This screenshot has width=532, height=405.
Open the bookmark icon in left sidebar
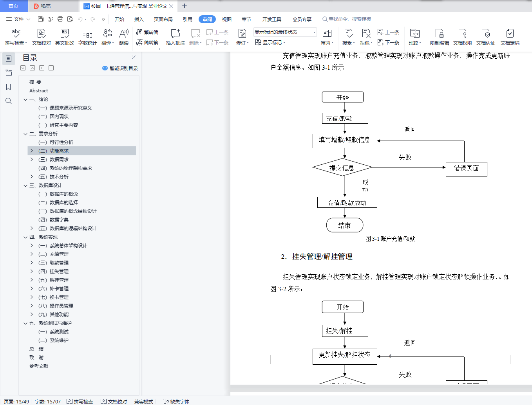tap(9, 87)
